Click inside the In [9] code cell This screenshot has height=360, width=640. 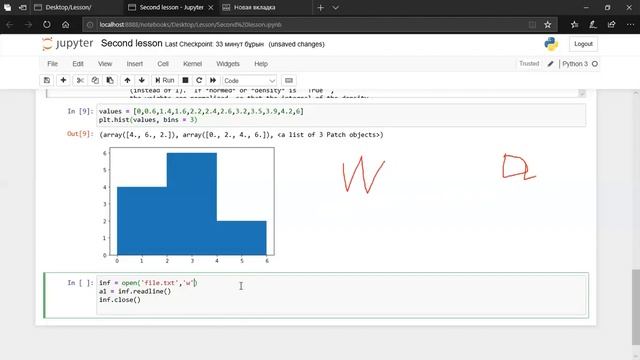(341, 116)
